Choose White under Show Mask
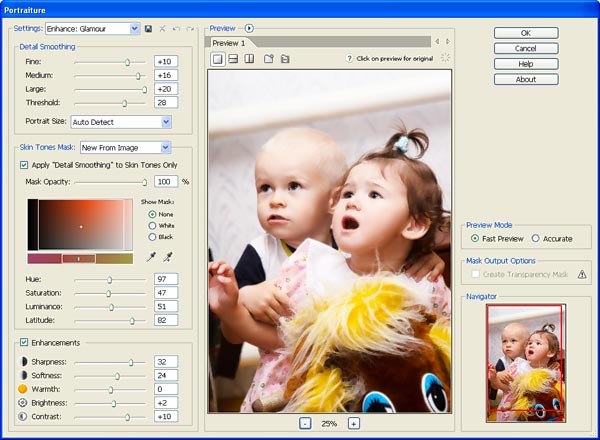600x440 pixels. click(x=152, y=225)
